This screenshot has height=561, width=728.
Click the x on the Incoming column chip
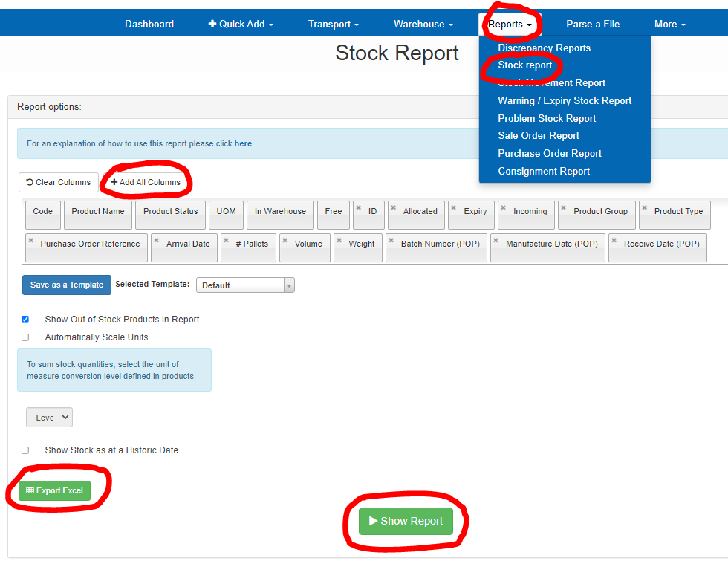click(502, 207)
